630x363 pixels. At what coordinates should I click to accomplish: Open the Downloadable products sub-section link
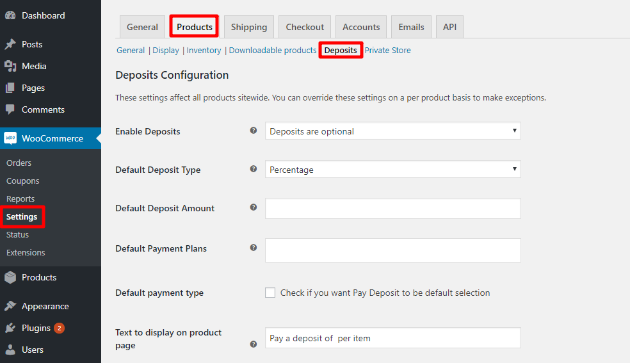point(272,50)
